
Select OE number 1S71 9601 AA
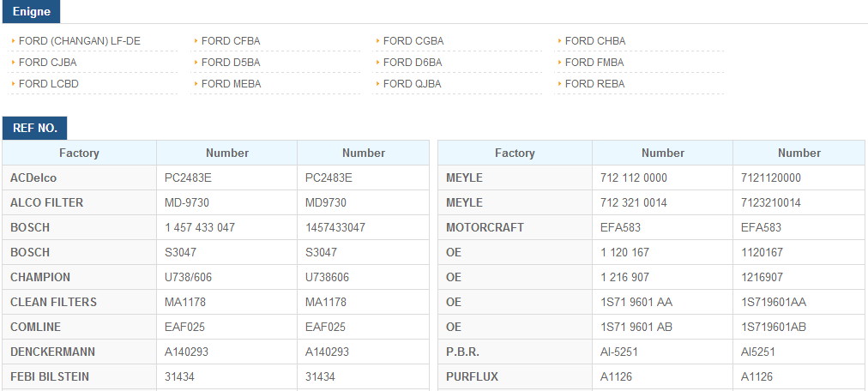click(636, 302)
